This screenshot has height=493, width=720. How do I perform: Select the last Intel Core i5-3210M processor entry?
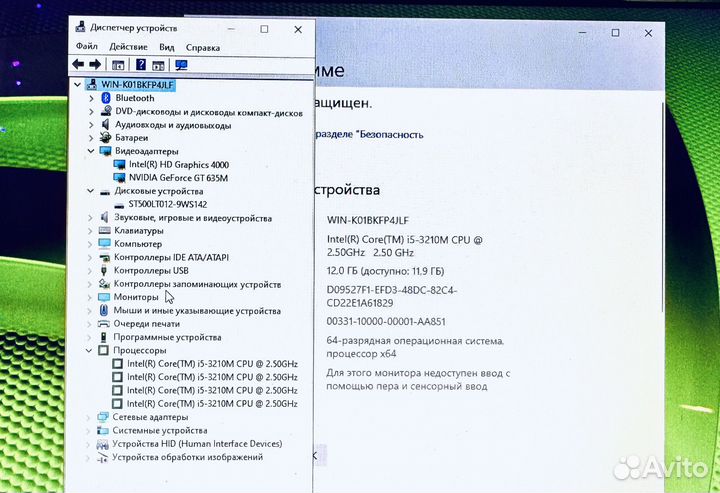click(x=212, y=404)
